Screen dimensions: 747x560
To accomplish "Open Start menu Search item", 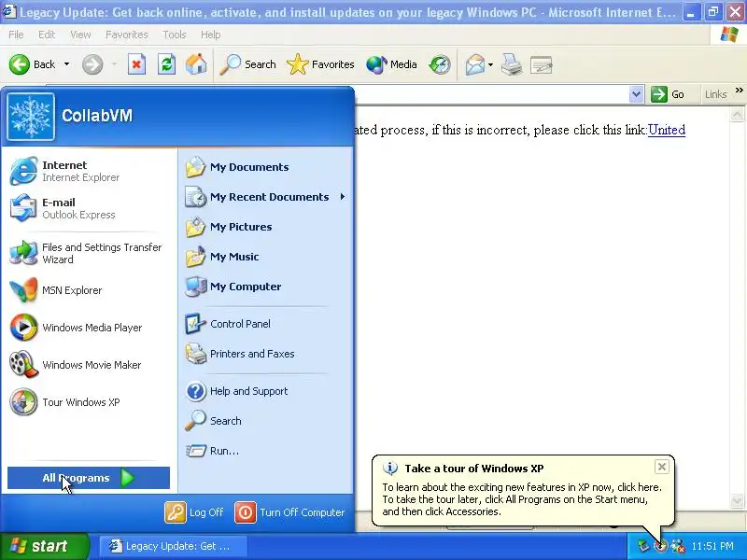I will pos(265,421).
